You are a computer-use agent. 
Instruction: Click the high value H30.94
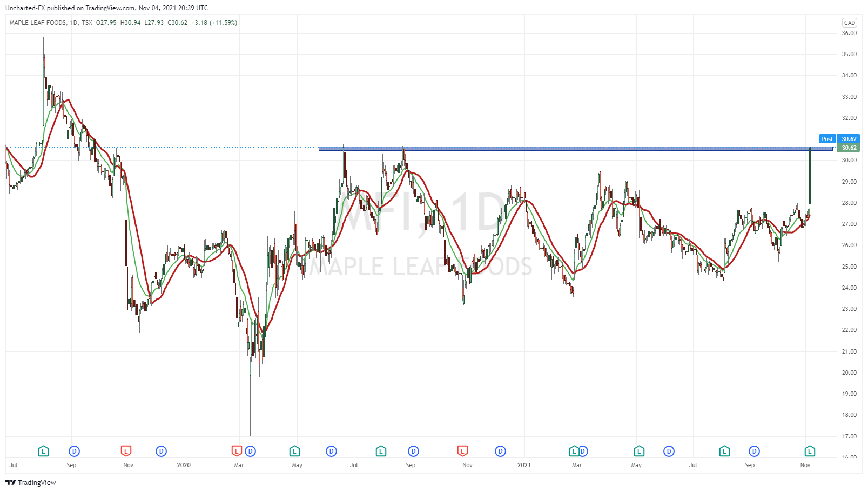[x=131, y=23]
